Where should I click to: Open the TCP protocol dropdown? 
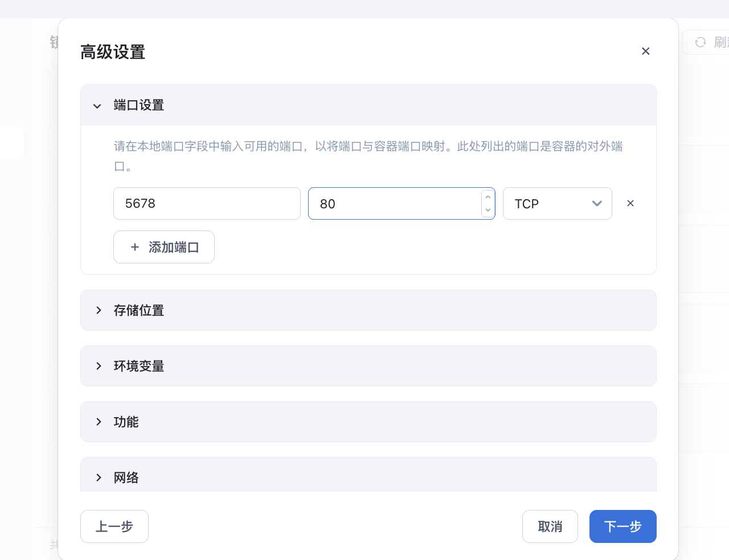pyautogui.click(x=557, y=204)
